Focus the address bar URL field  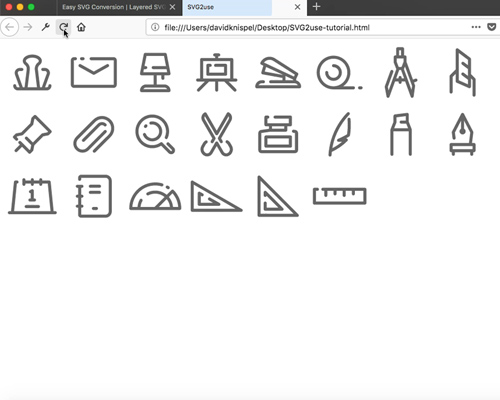267,27
